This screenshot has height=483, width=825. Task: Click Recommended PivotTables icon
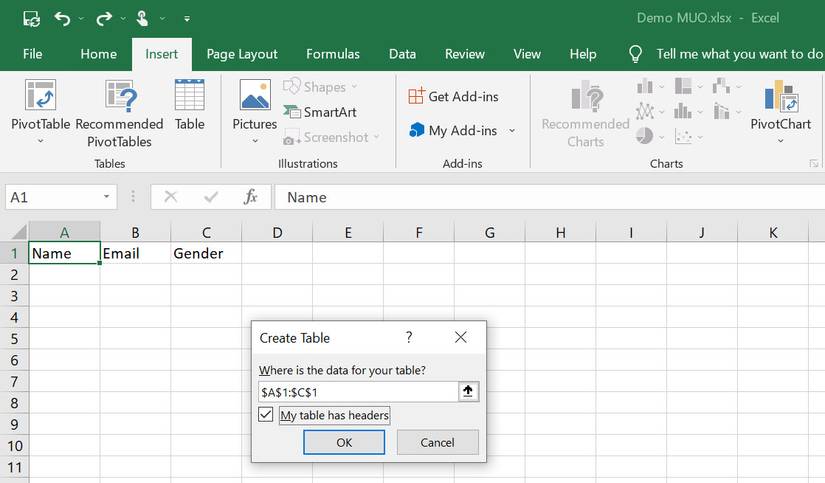click(120, 95)
